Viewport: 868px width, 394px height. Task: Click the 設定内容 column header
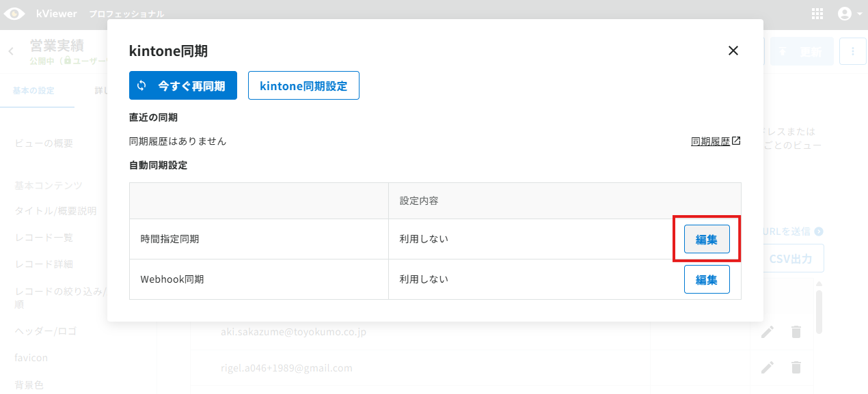419,201
